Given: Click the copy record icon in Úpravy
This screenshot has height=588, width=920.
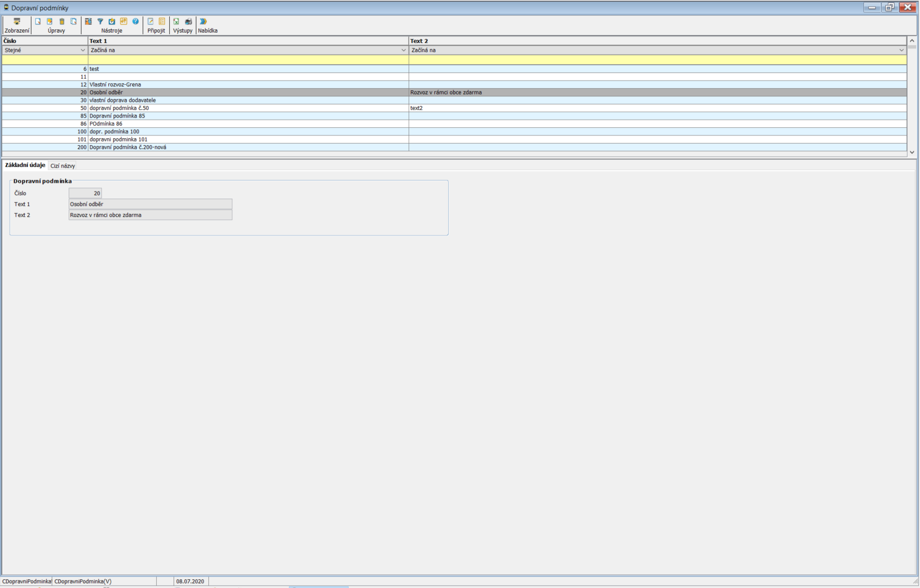Looking at the screenshot, I should [73, 22].
